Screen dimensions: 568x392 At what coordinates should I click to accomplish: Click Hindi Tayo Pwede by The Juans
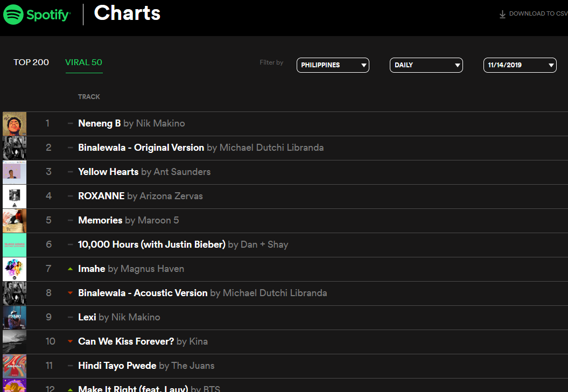coord(146,366)
